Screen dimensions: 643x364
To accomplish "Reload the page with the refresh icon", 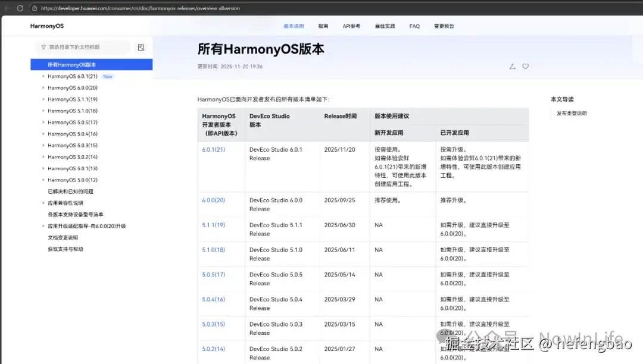I will click(20, 8).
